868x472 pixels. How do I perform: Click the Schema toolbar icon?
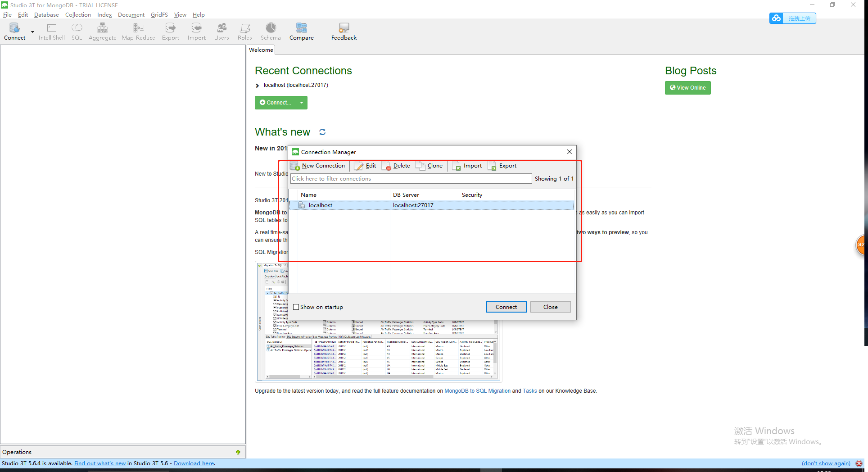point(271,32)
